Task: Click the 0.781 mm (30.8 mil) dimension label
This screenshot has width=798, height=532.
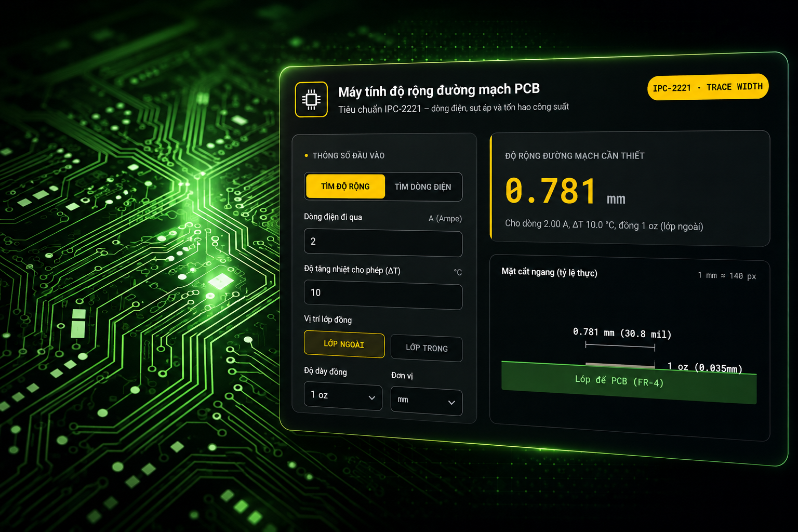Action: click(x=622, y=333)
